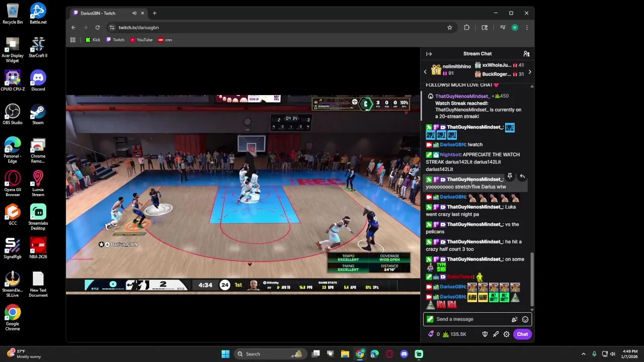Open Opera GX Browser shortcut
The width and height of the screenshot is (644, 362).
(x=13, y=184)
